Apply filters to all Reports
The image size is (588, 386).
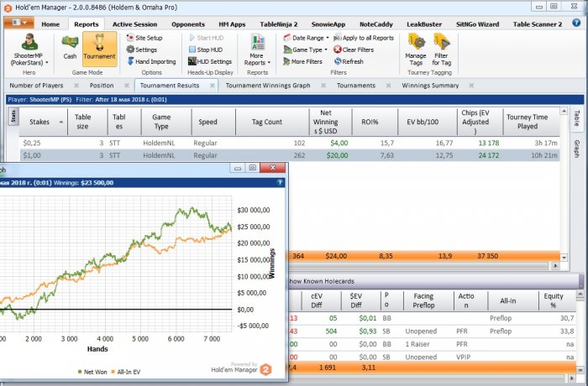tap(364, 38)
